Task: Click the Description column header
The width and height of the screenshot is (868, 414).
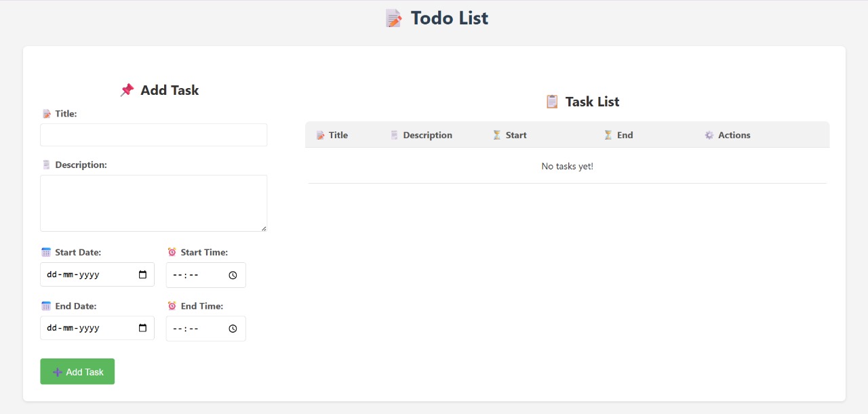Action: tap(421, 135)
